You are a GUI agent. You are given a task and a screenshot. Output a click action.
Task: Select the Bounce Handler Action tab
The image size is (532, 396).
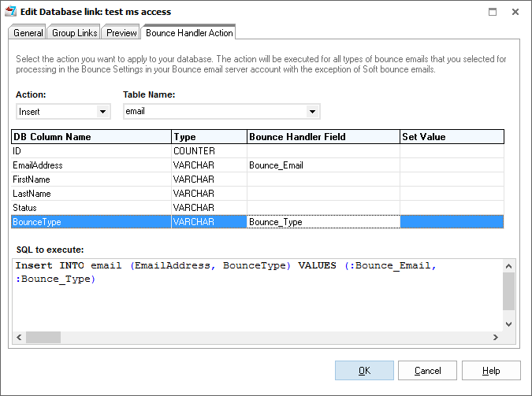tap(189, 32)
